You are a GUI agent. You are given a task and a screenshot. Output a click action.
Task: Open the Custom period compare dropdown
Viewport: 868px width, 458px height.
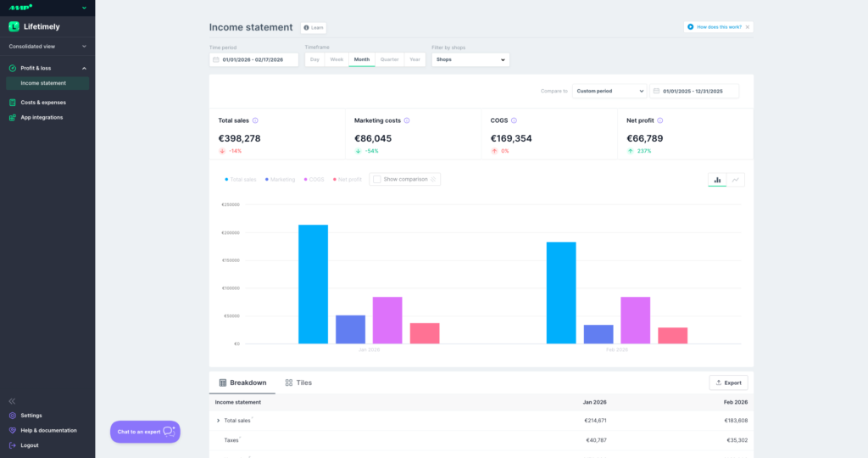(x=609, y=92)
